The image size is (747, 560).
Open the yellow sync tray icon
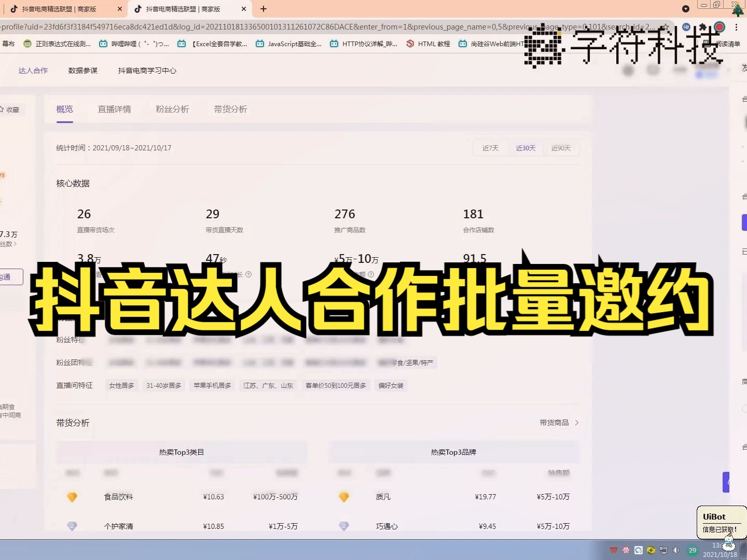(651, 550)
